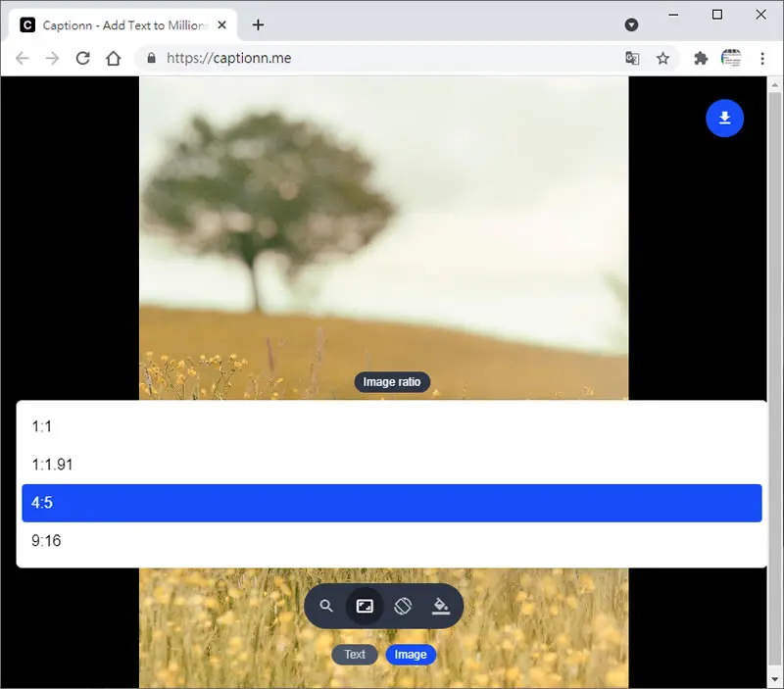This screenshot has height=689, width=784.
Task: Open the Chrome three-dot menu
Action: tap(762, 58)
